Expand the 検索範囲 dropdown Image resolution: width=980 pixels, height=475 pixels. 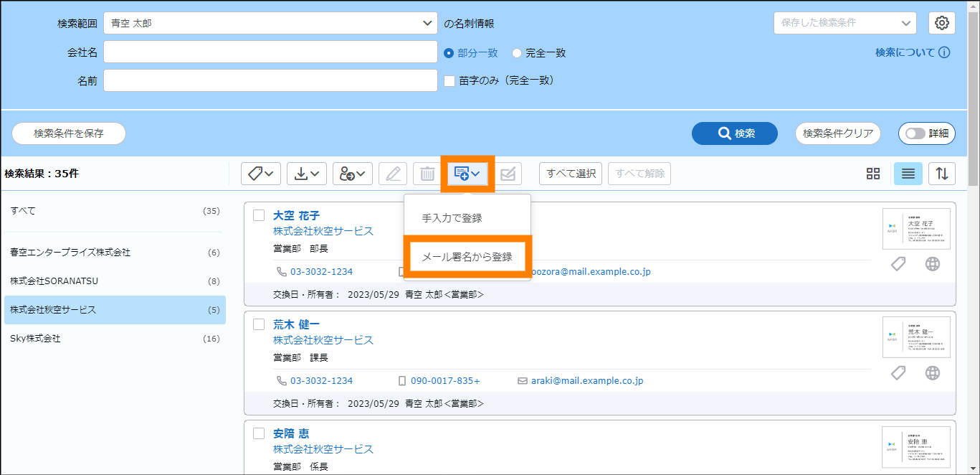[270, 23]
